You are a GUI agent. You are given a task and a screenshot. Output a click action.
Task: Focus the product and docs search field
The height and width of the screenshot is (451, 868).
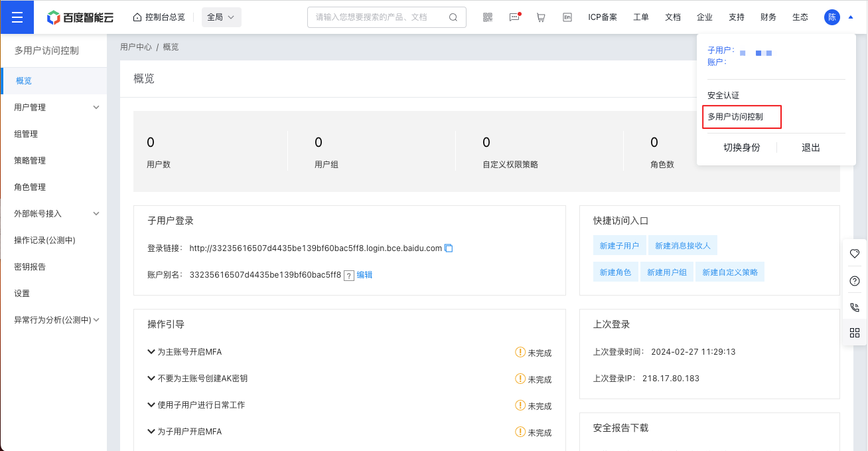(387, 17)
